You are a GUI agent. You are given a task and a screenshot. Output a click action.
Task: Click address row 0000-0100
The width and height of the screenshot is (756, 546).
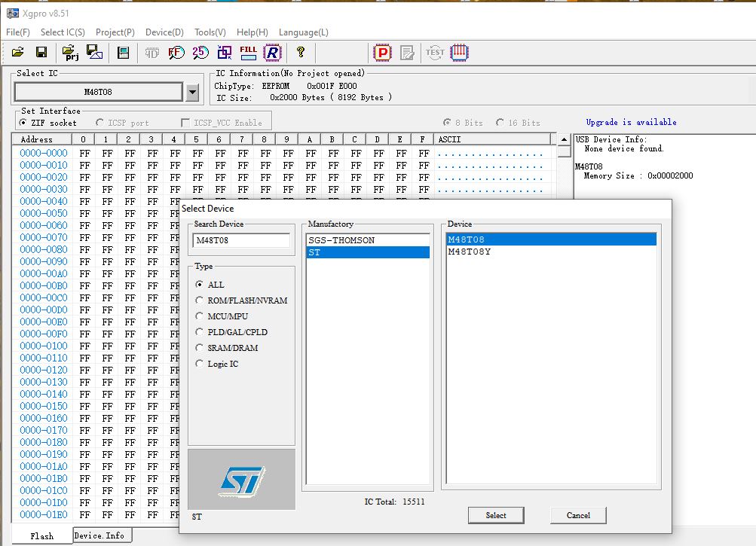click(x=44, y=346)
